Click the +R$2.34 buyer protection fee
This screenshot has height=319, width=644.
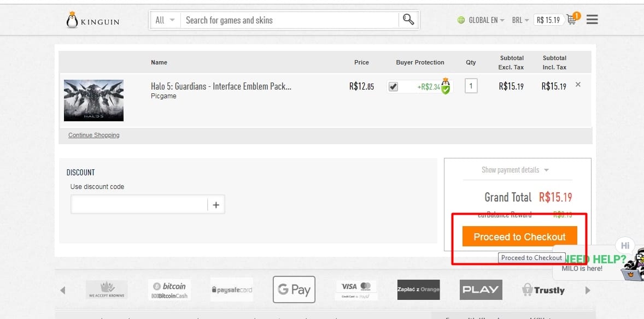pos(429,87)
